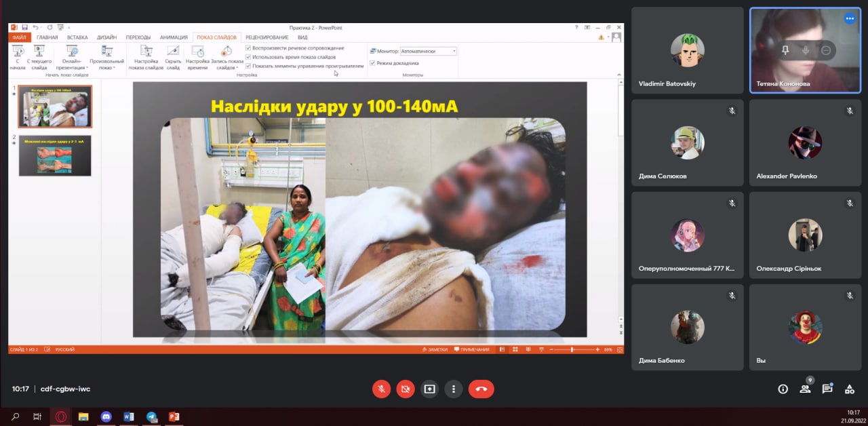This screenshot has width=868, height=426.
Task: Switch to normal view in status bar
Action: click(502, 349)
